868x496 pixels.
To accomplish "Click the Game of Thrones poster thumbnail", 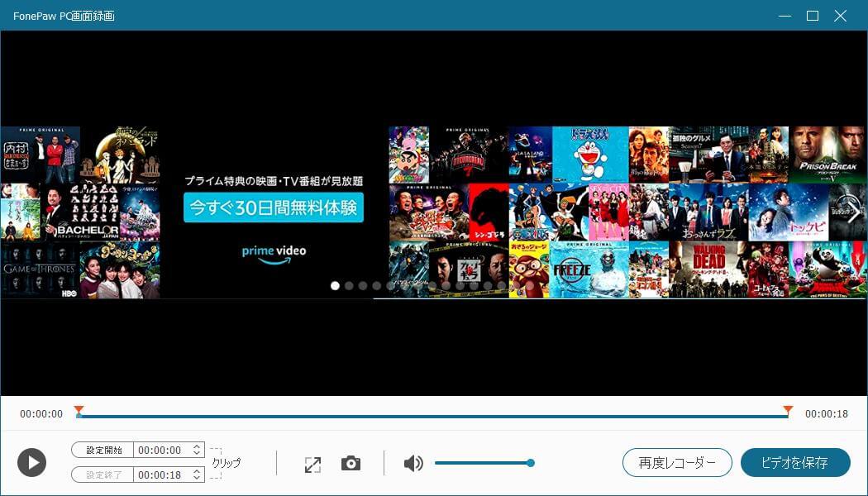I will pyautogui.click(x=40, y=270).
